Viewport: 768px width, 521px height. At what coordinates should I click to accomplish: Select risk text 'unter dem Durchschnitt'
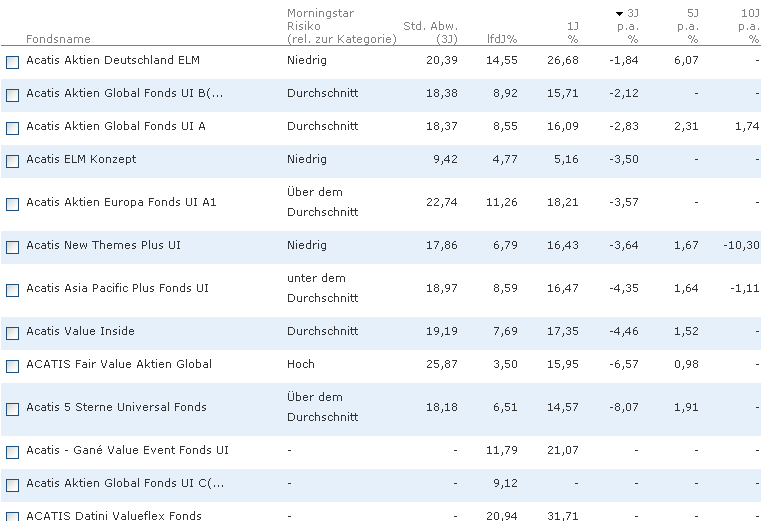tap(322, 288)
